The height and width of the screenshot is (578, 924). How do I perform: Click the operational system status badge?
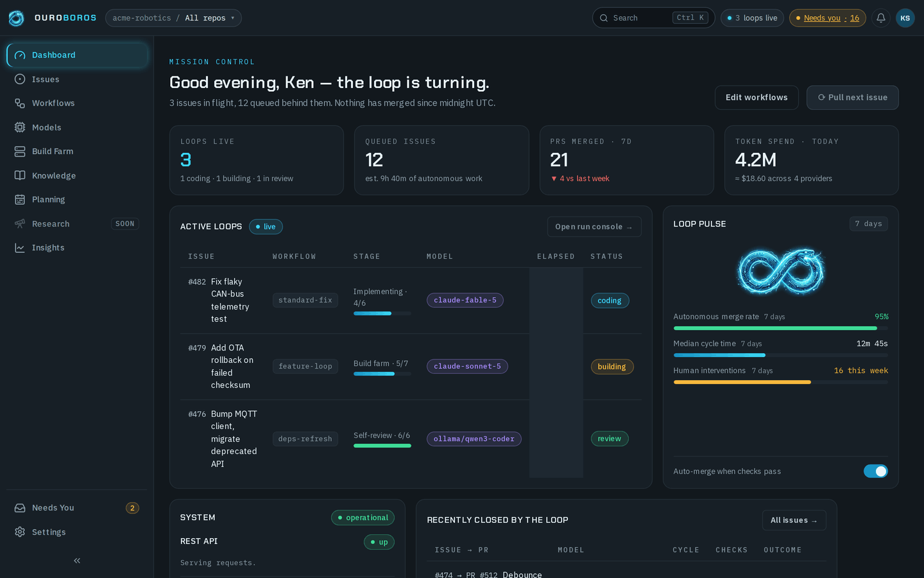(363, 518)
